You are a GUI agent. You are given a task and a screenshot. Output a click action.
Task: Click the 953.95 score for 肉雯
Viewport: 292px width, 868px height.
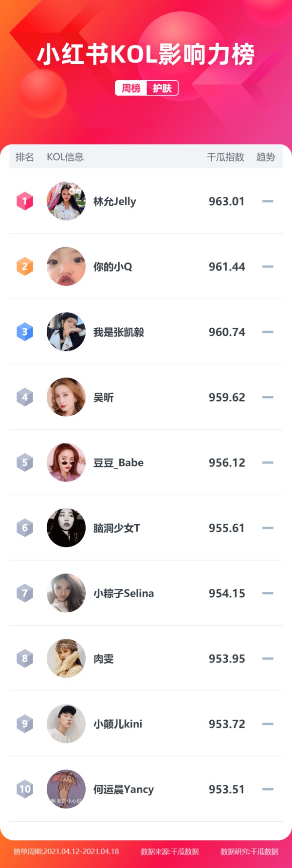(x=227, y=658)
